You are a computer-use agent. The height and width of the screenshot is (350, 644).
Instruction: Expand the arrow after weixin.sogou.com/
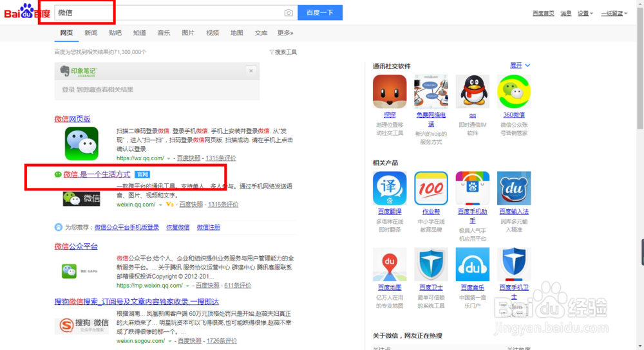click(169, 341)
